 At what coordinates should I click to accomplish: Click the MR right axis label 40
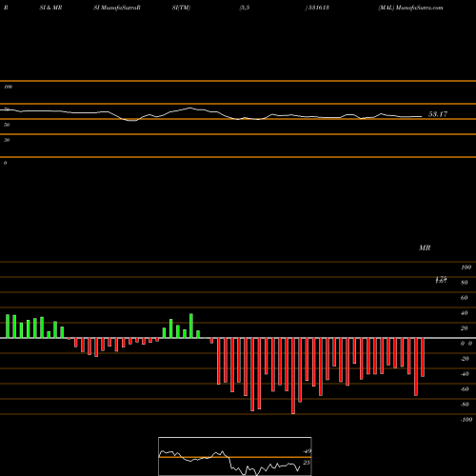(x=465, y=313)
